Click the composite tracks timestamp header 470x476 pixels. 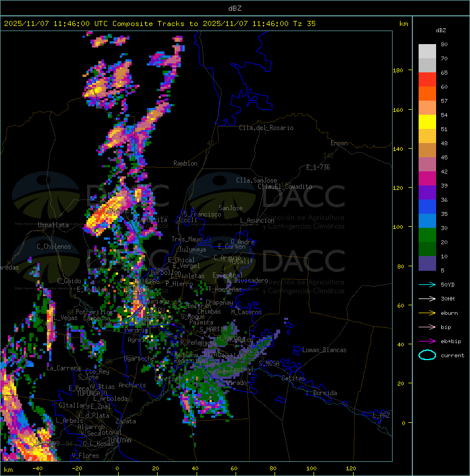tap(160, 24)
